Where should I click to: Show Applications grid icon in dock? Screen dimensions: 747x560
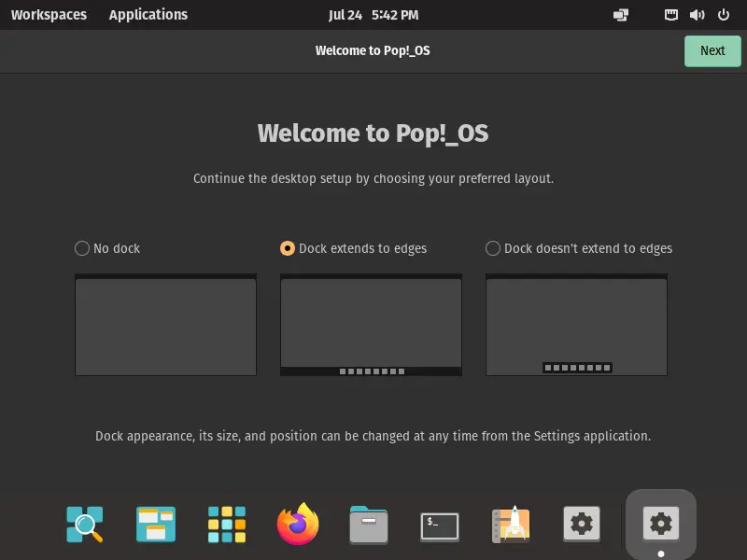[227, 525]
